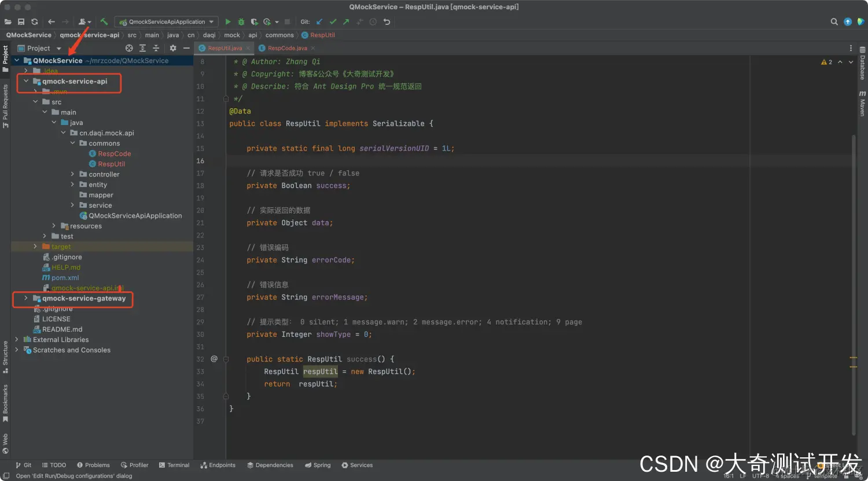Save all files using the disk icon

[x=21, y=22]
